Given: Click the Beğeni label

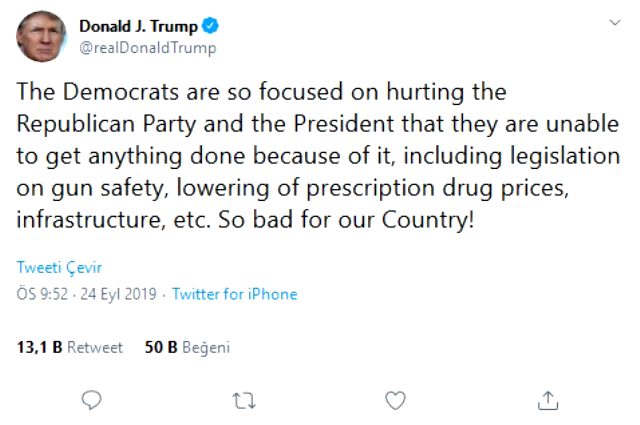Looking at the screenshot, I should 206,348.
